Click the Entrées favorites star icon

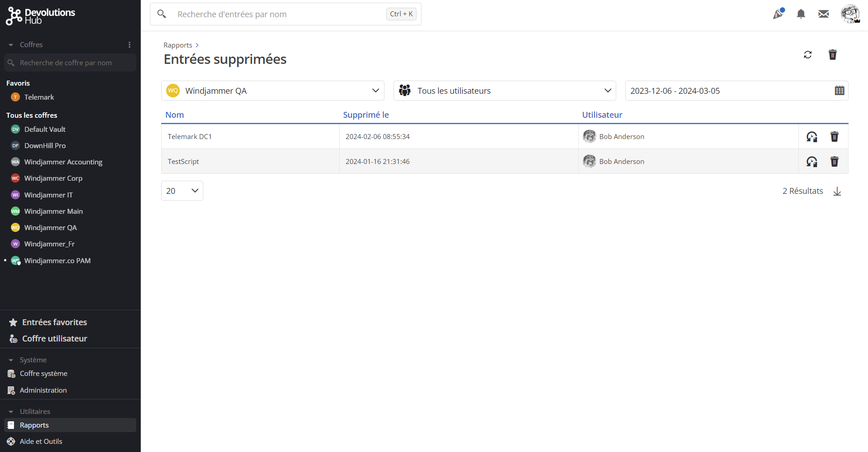pyautogui.click(x=13, y=322)
